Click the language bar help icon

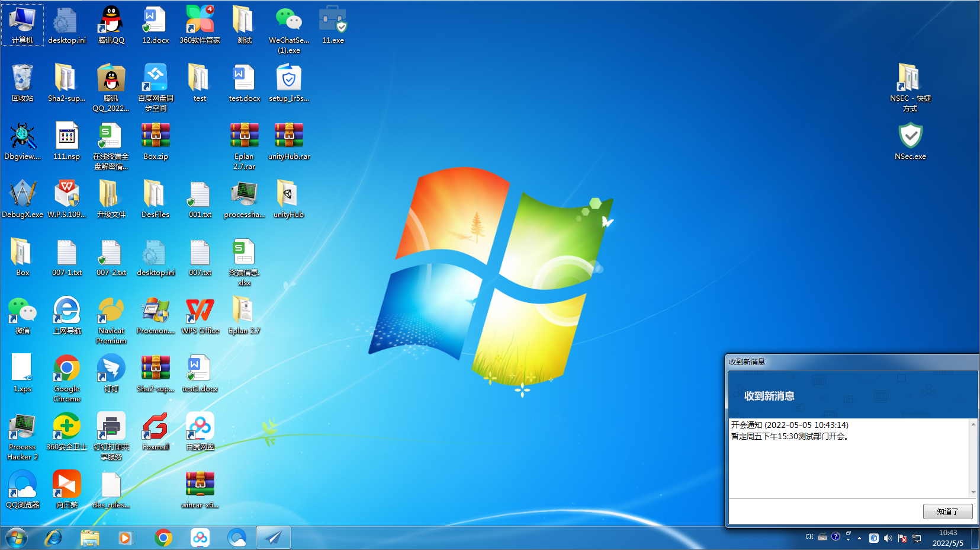point(836,537)
